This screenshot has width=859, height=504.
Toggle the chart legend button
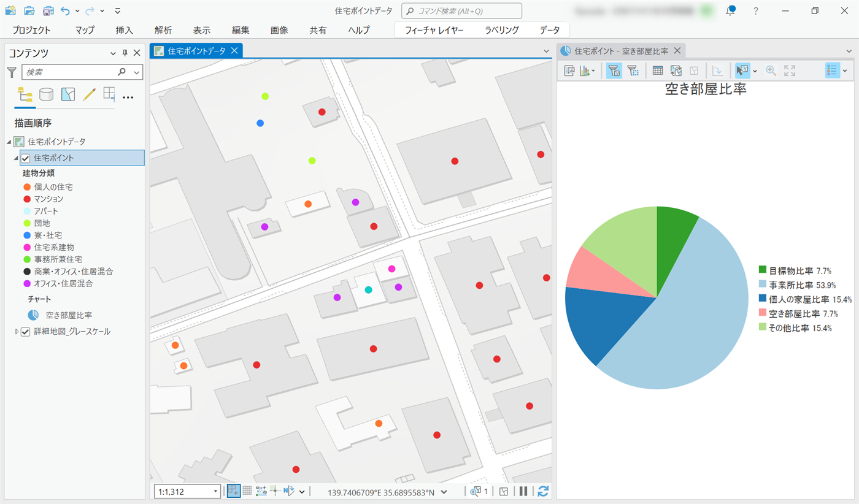pos(832,71)
